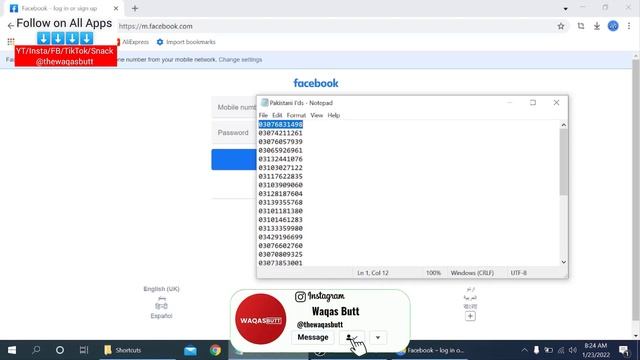Click the line 03133359980 in Notepad
Image resolution: width=640 pixels, height=360 pixels.
tap(280, 229)
